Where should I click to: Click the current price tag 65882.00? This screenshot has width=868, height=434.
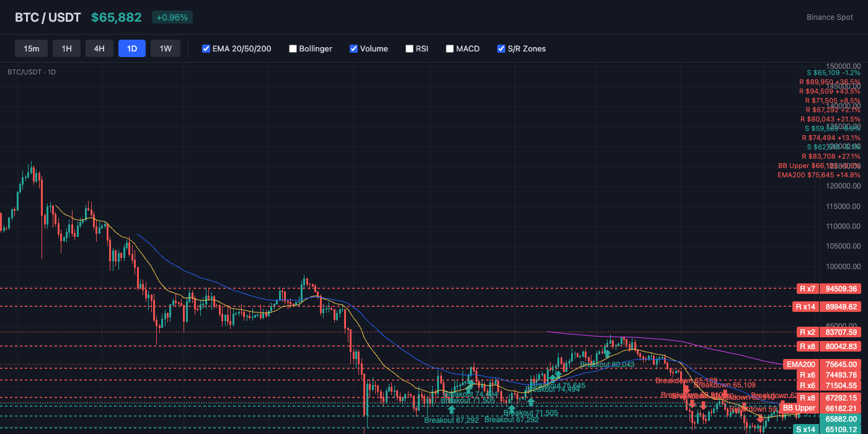[841, 418]
